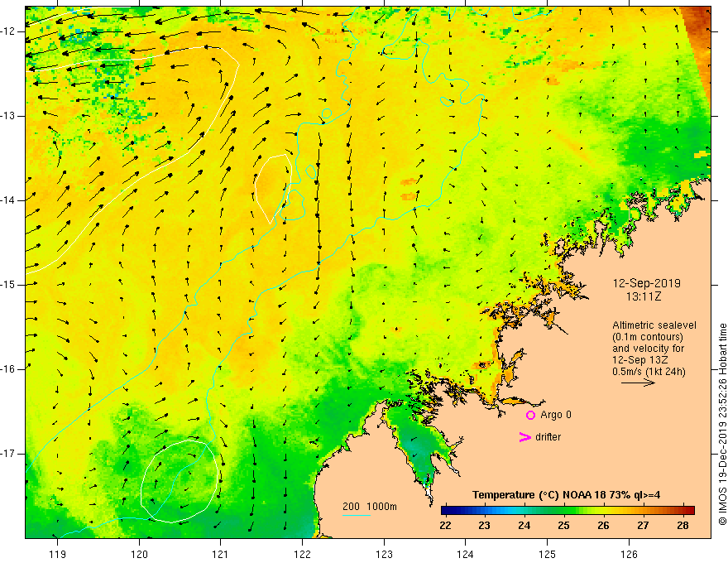Image resolution: width=728 pixels, height=563 pixels.
Task: Click the latitude axis label -14
Action: tap(8, 200)
